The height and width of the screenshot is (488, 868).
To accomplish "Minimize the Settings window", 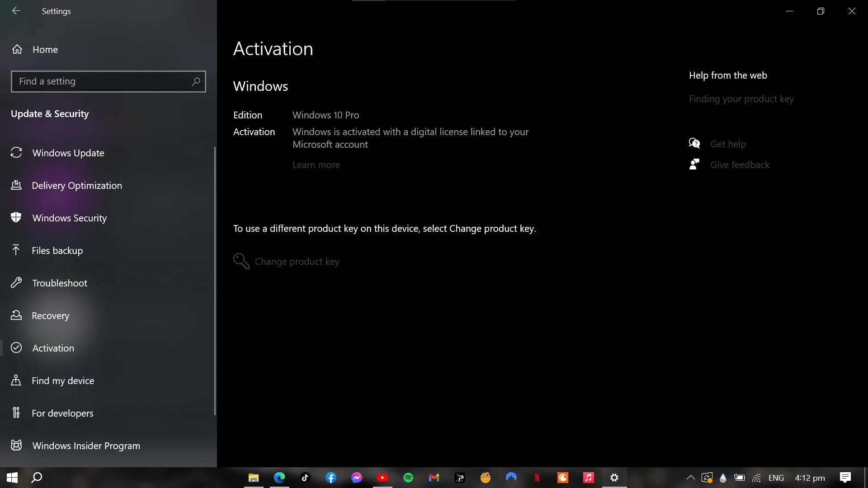I will click(790, 11).
